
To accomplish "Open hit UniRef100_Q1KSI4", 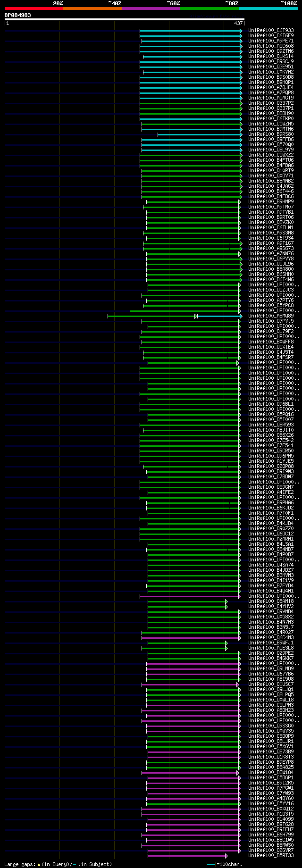I will click(x=271, y=57).
